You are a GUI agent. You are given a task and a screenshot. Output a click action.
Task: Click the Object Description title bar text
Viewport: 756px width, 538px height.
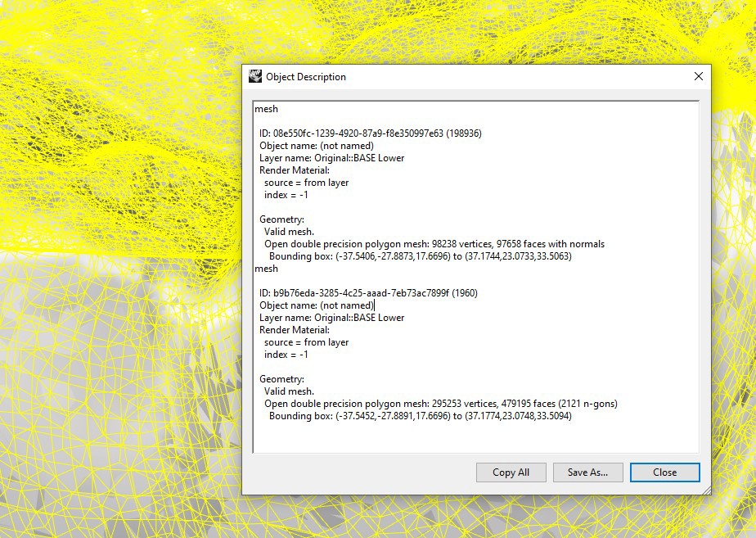coord(306,77)
